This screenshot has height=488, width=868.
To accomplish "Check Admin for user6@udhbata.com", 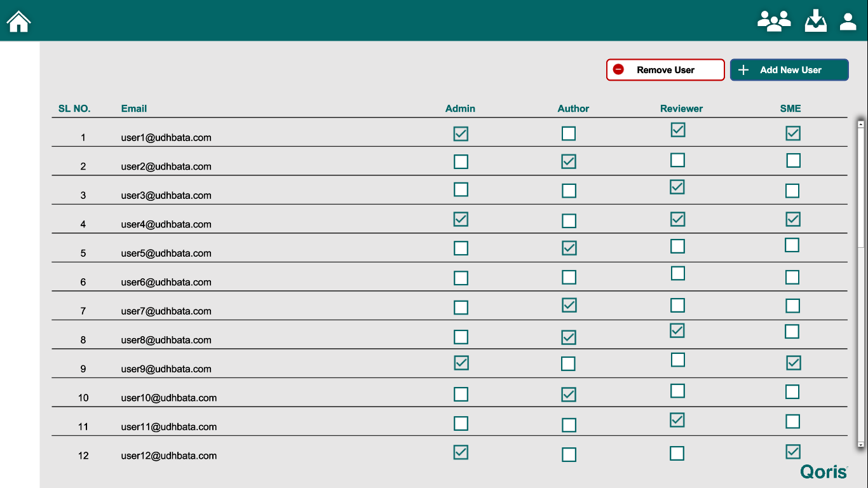I will coord(461,278).
